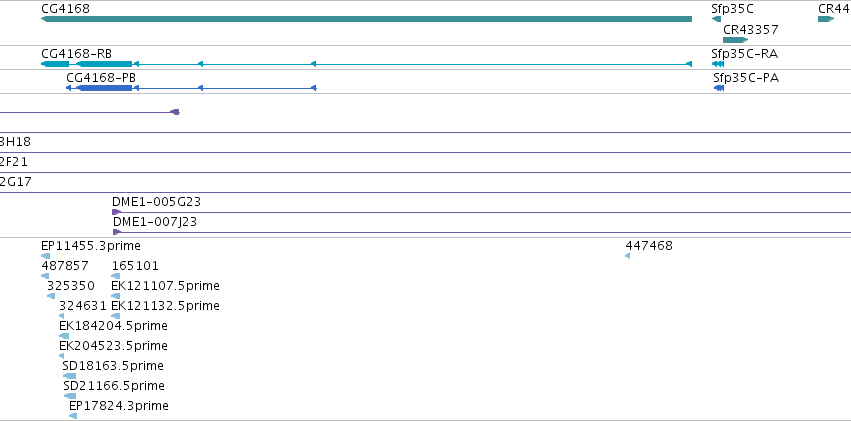Open the Sfp35C-RA transcript label
851x421 pixels.
745,54
